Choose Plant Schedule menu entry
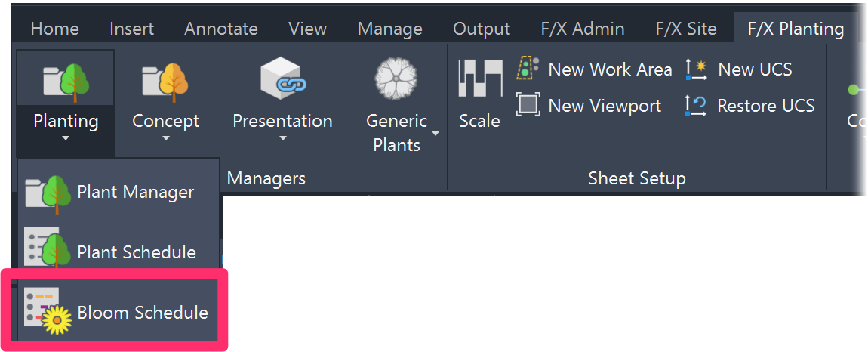 (119, 252)
